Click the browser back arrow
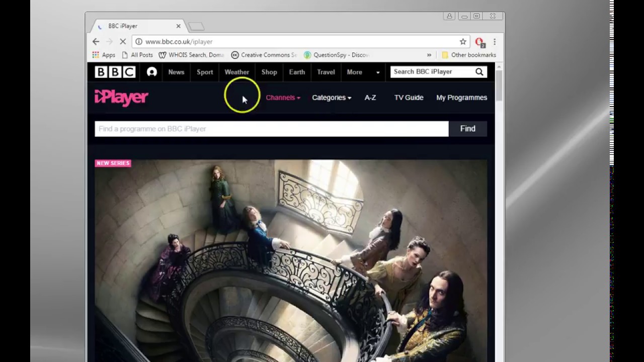This screenshot has height=362, width=644. click(x=96, y=42)
